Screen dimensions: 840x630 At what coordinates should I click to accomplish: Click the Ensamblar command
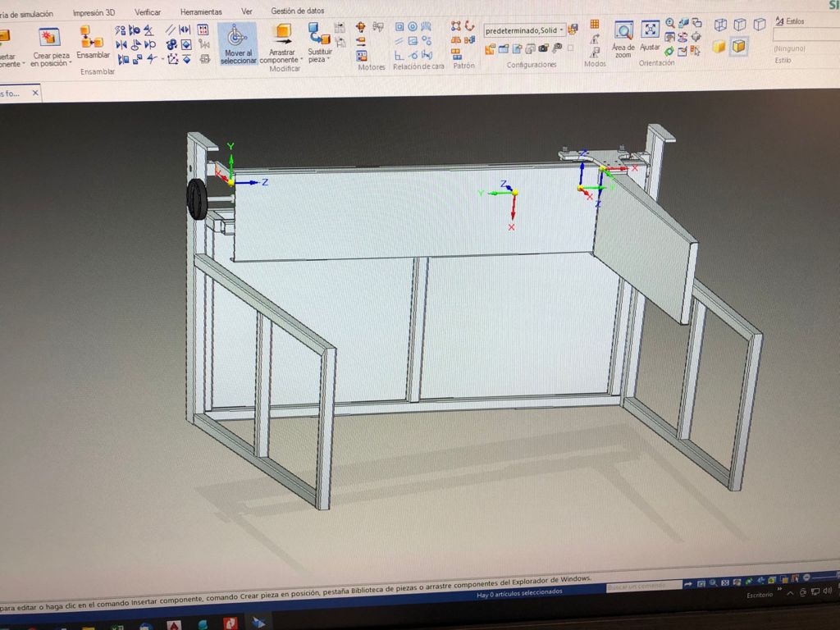click(x=92, y=43)
